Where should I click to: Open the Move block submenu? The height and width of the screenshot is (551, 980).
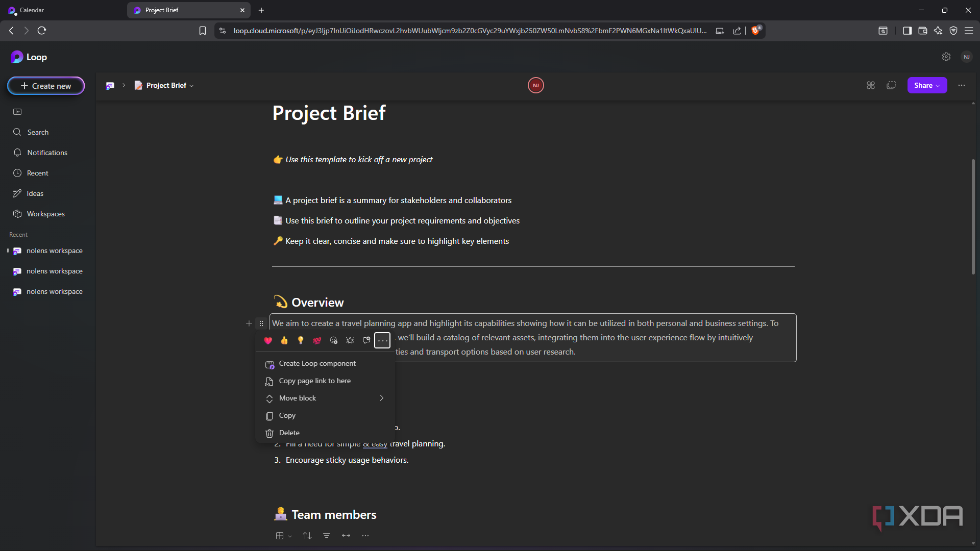coord(325,398)
